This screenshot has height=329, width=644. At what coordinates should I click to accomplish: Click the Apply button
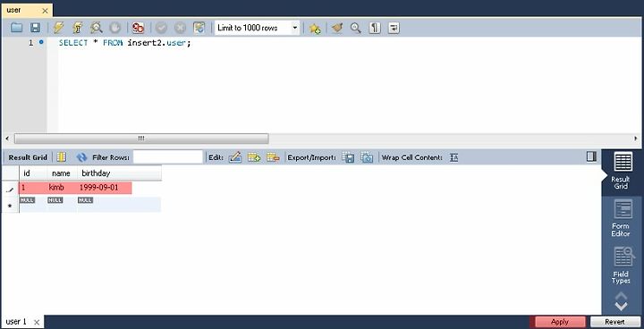tap(560, 322)
